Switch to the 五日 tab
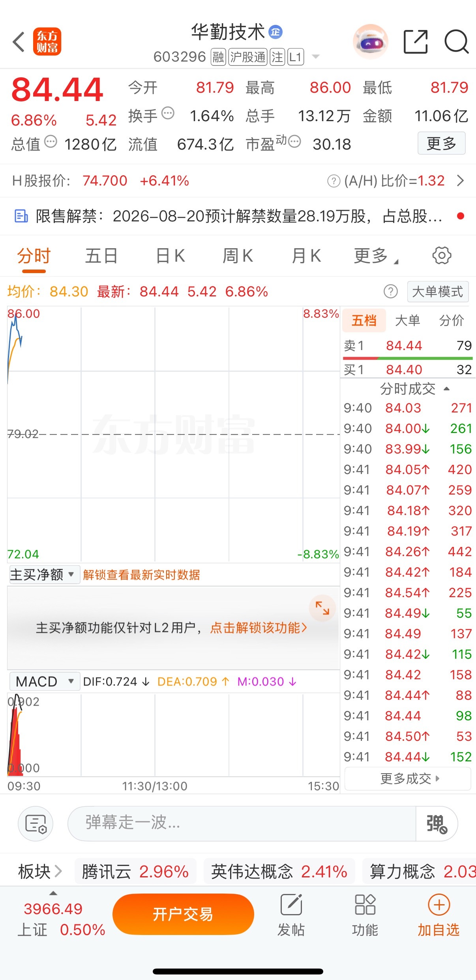The width and height of the screenshot is (476, 980). (x=101, y=256)
